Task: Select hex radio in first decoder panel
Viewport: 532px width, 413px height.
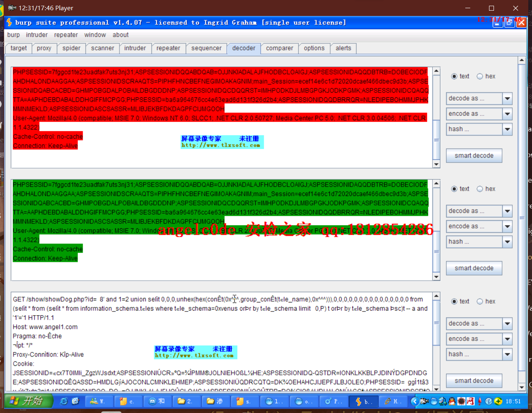Action: (x=480, y=76)
